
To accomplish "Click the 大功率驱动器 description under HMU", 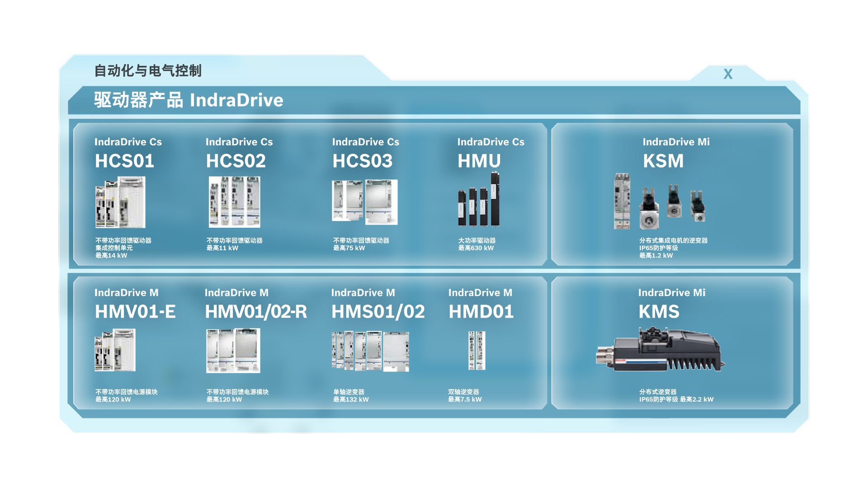I will (477, 241).
